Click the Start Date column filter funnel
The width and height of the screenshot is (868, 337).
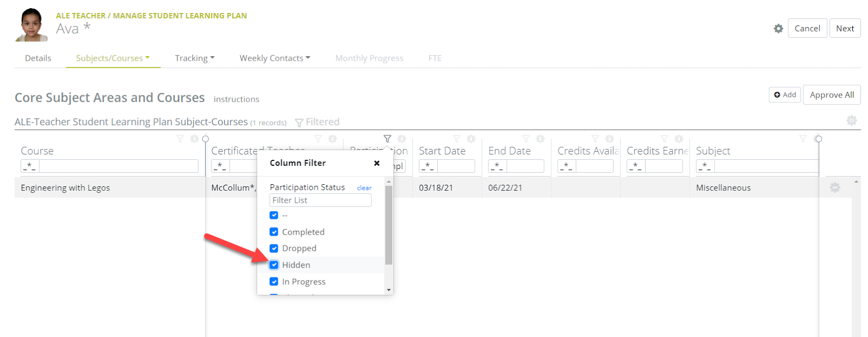tap(456, 139)
